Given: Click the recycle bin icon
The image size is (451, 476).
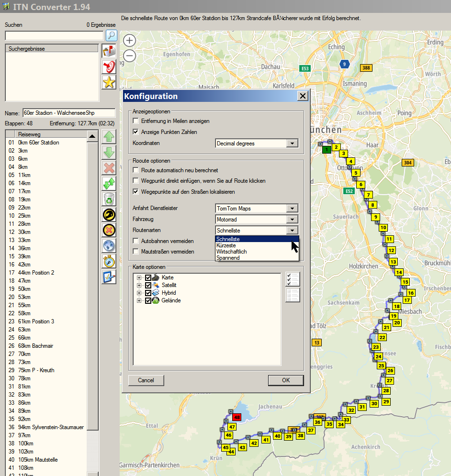Looking at the screenshot, I should [109, 199].
